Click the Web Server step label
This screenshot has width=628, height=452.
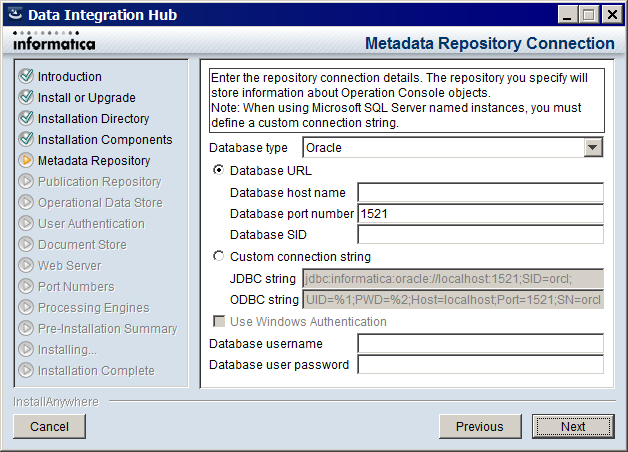pos(70,265)
